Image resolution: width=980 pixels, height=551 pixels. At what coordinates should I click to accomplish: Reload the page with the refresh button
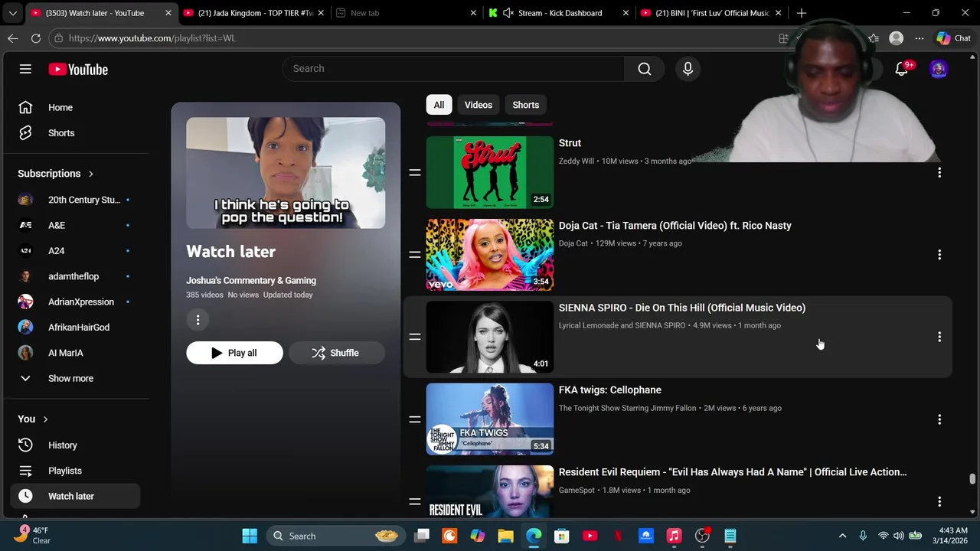[36, 38]
